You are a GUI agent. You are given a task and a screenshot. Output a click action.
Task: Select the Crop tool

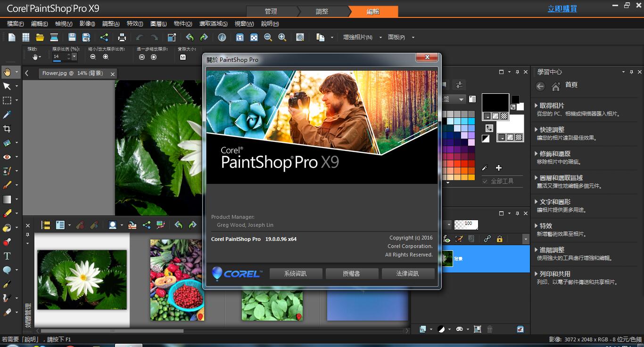point(7,129)
